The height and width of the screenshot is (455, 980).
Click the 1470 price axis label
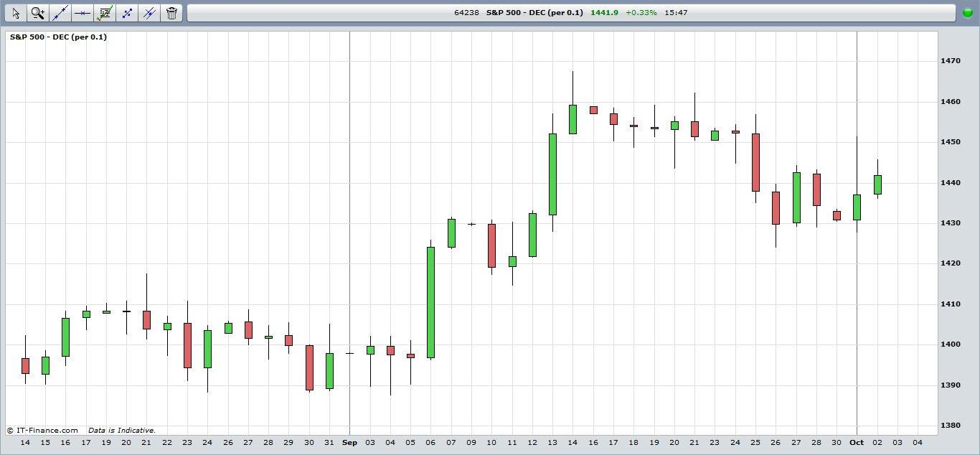tap(951, 61)
